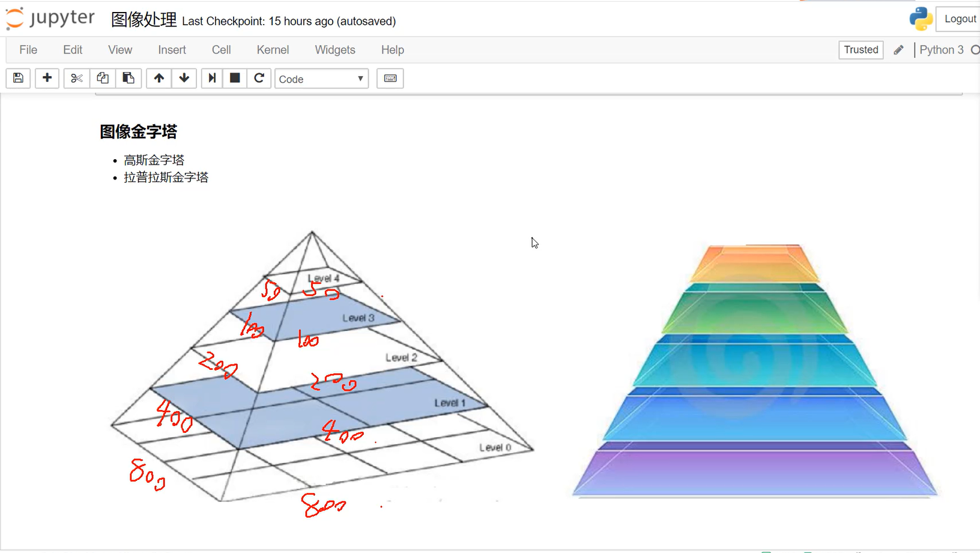Open the Help menu

[392, 50]
